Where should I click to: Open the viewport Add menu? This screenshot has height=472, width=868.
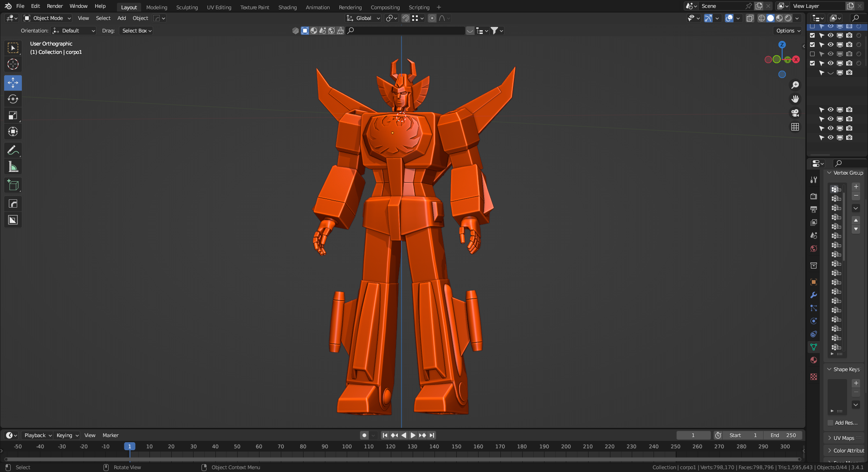pos(122,18)
